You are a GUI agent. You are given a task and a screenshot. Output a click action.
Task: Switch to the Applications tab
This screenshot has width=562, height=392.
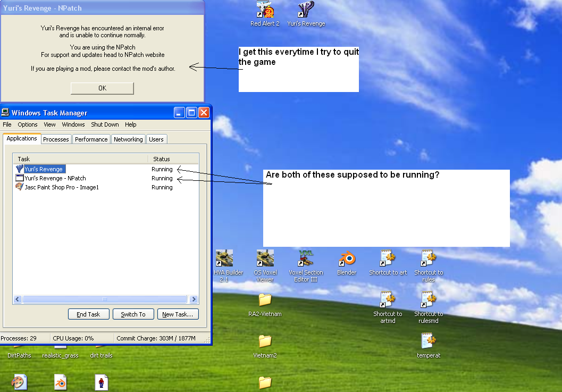coord(22,138)
